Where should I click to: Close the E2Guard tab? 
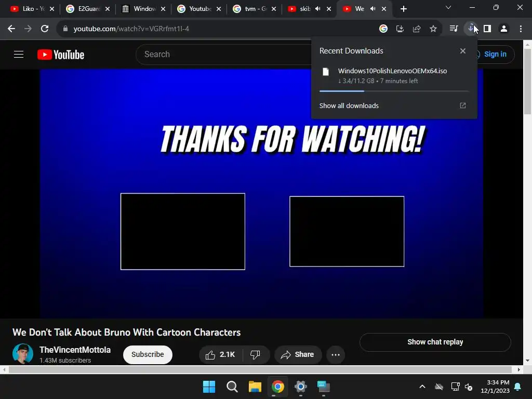108,9
